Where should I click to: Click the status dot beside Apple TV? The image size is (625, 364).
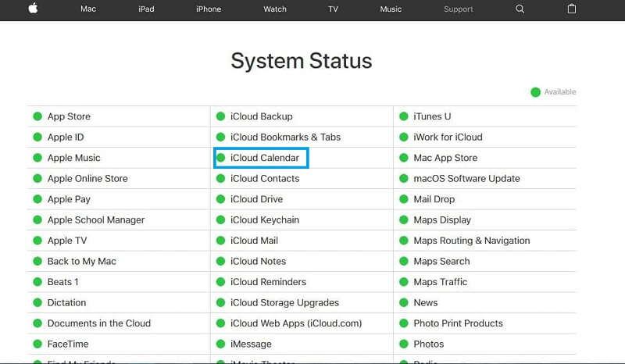point(37,241)
